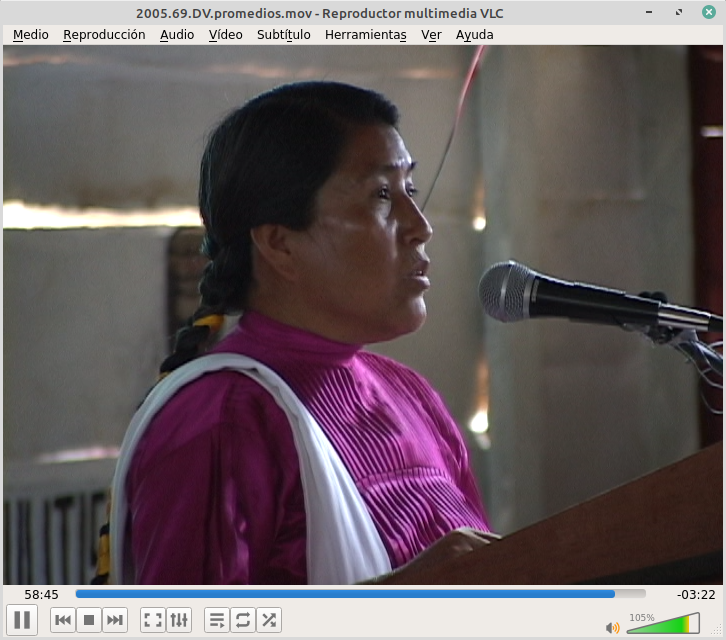Screen dimensions: 726x640
Task: Open the Medio menu
Action: (x=31, y=35)
